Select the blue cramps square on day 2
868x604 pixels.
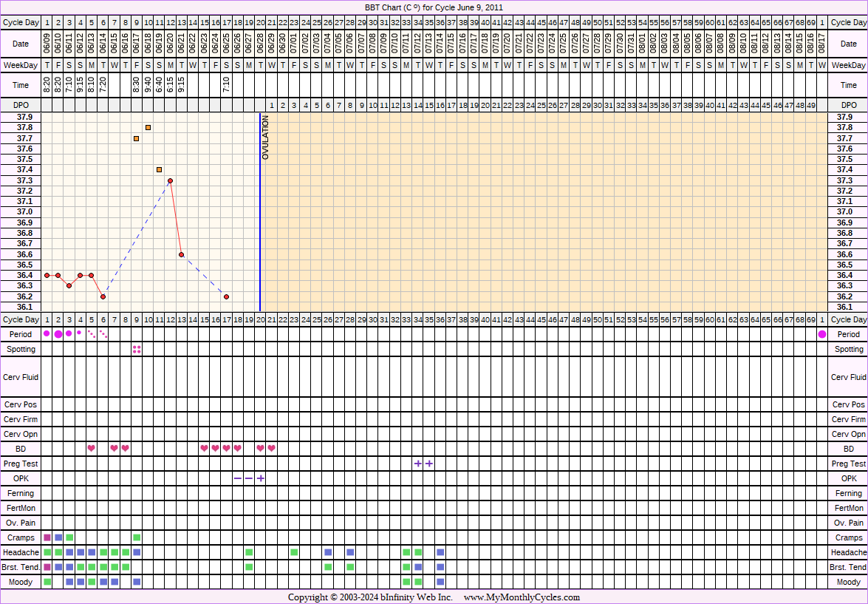click(58, 537)
